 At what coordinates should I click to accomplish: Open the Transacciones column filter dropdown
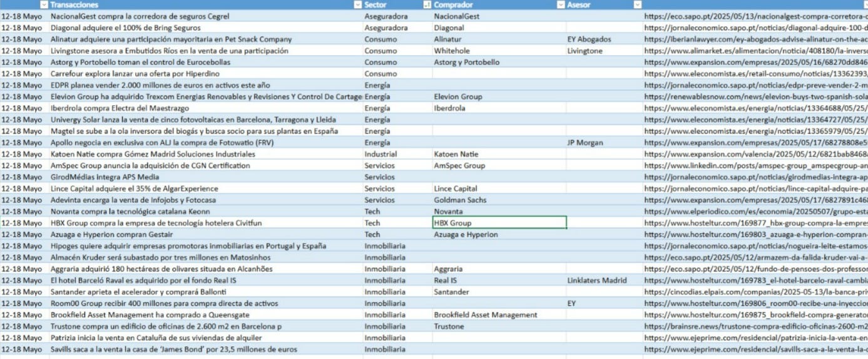[x=358, y=4]
